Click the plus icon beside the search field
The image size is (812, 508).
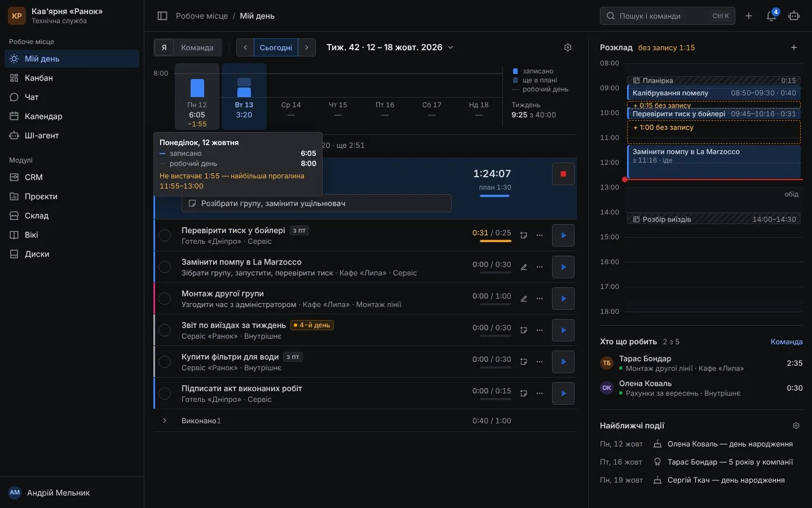coord(749,16)
